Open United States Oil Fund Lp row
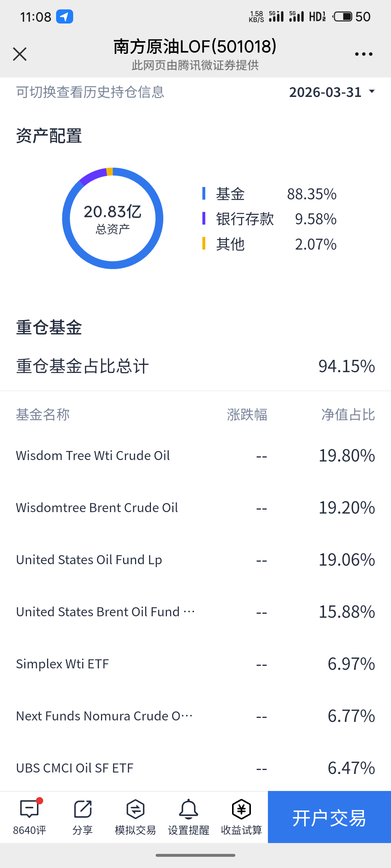 click(x=195, y=559)
